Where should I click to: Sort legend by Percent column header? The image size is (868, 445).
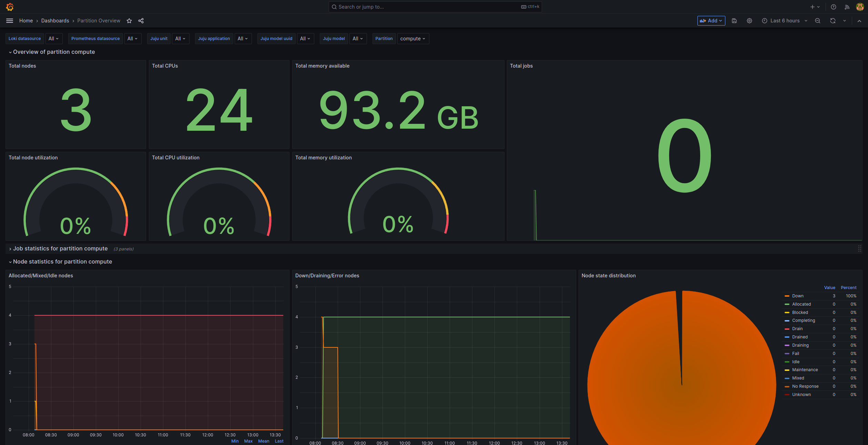(848, 288)
